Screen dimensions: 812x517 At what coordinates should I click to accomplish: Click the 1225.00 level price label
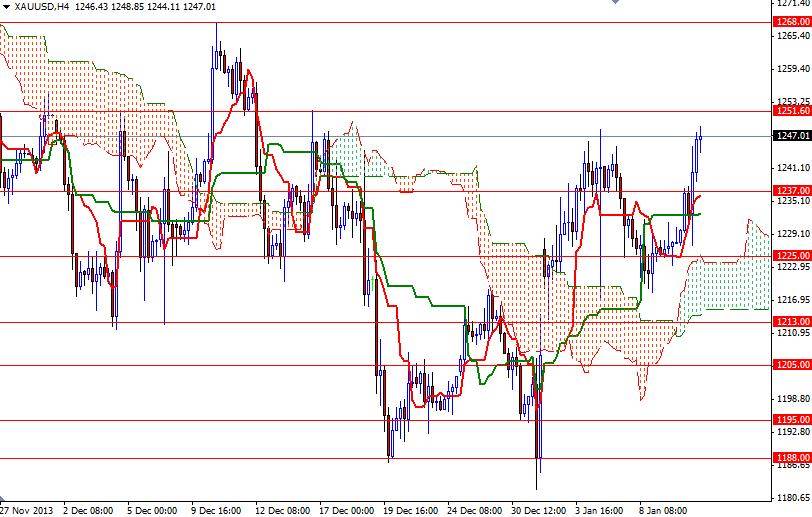coord(792,255)
